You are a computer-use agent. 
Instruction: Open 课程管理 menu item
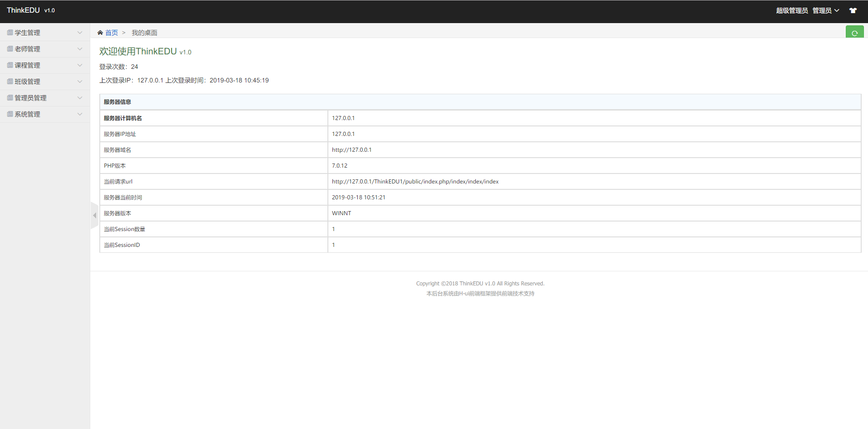pyautogui.click(x=45, y=65)
